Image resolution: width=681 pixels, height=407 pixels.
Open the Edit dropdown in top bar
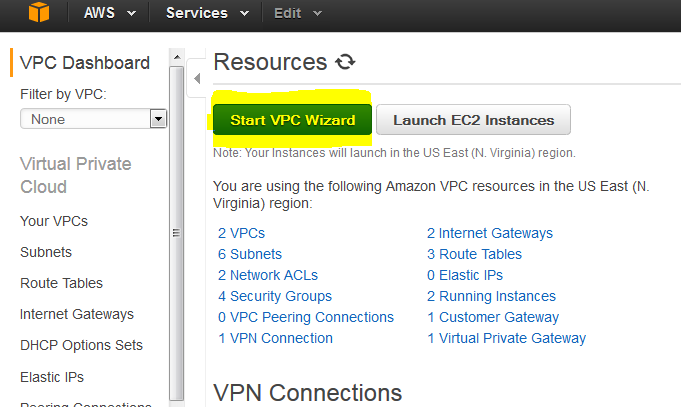[298, 13]
